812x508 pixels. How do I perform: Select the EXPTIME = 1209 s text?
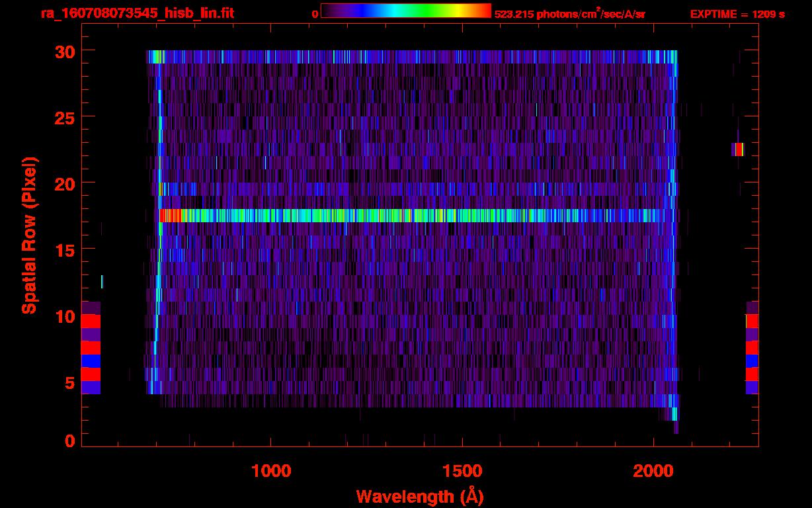coord(737,14)
